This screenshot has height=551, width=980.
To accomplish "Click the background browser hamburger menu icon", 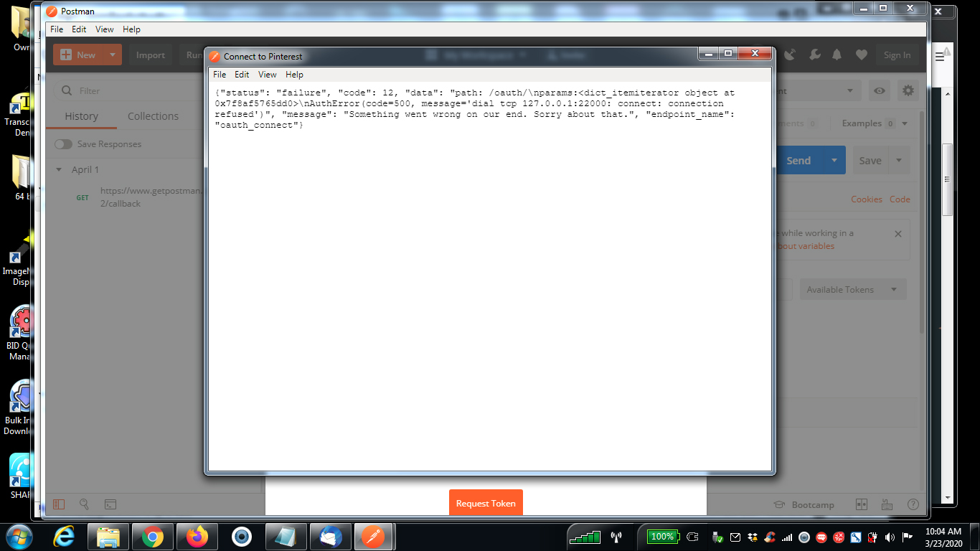I will click(x=940, y=57).
